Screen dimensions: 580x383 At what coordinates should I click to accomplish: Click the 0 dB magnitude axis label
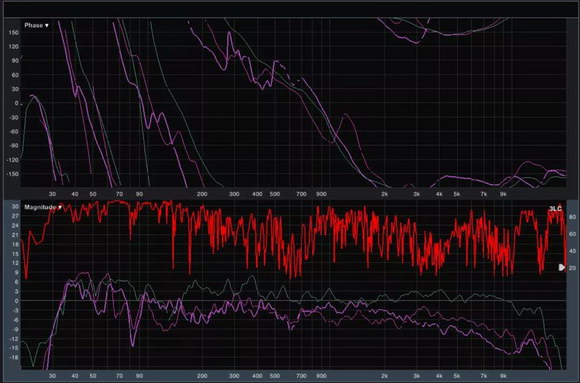click(x=16, y=301)
